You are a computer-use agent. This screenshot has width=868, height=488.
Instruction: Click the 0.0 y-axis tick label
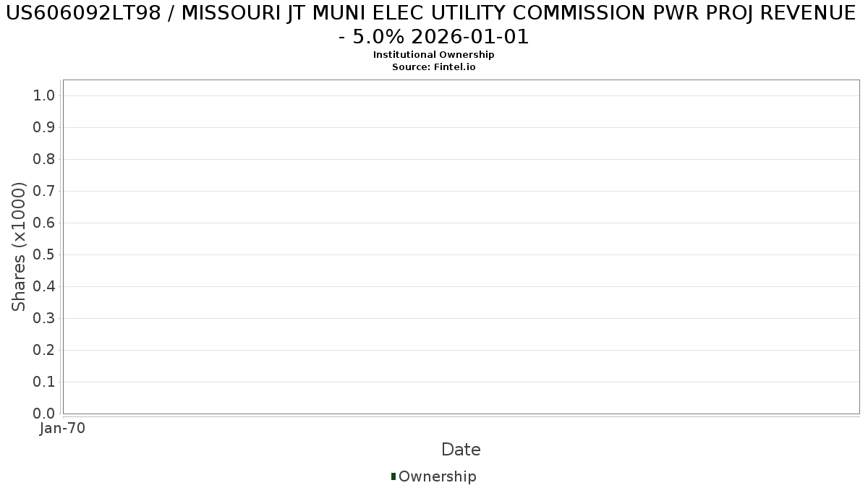point(45,414)
